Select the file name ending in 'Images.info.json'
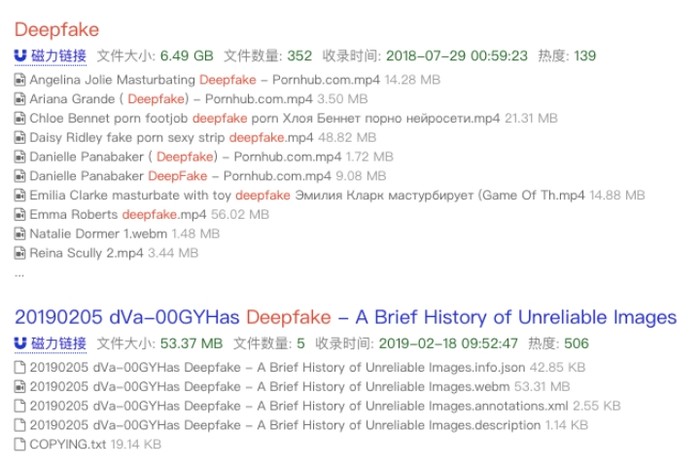The height and width of the screenshot is (467, 700). pyautogui.click(x=277, y=367)
